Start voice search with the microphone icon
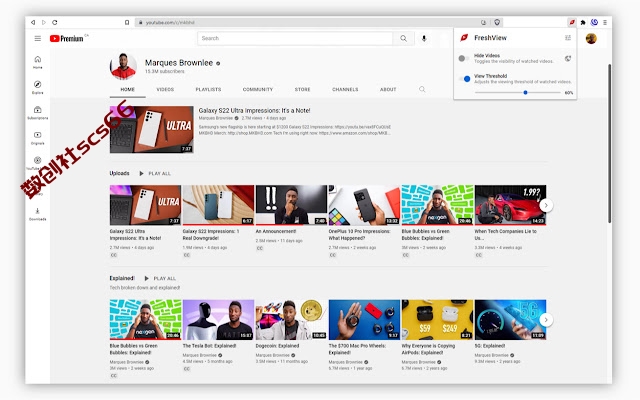 (x=424, y=38)
